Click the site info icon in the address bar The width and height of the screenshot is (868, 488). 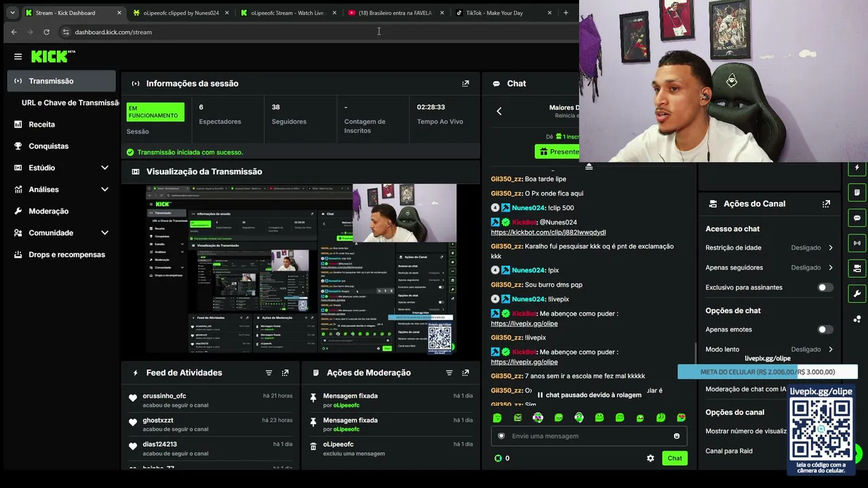66,32
